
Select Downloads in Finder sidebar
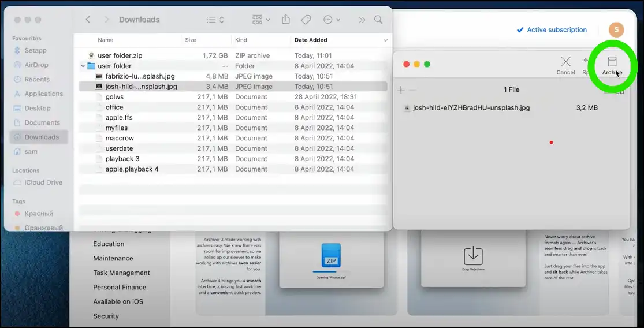click(x=39, y=137)
